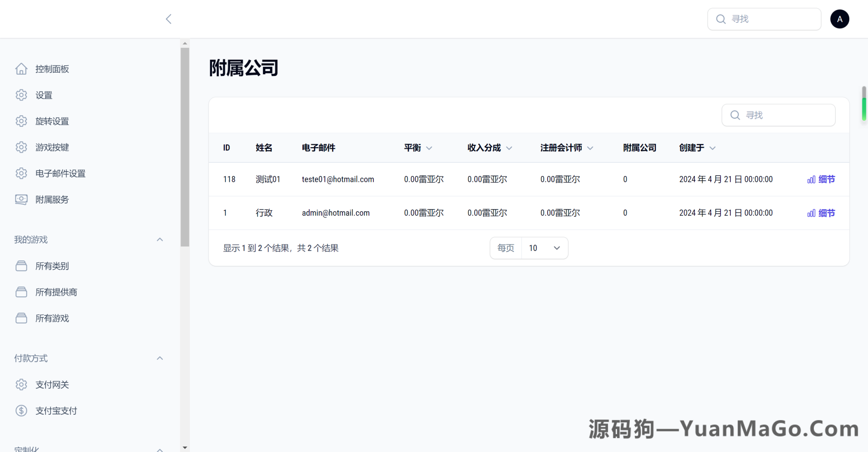Sort by the 创建于 column
Viewport: 868px width, 452px height.
[x=696, y=148]
